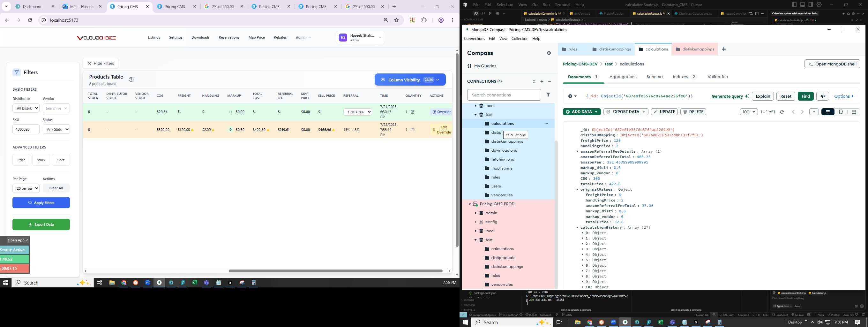The width and height of the screenshot is (868, 327).
Task: Open the Rebates page in nav bar
Action: pyautogui.click(x=280, y=37)
